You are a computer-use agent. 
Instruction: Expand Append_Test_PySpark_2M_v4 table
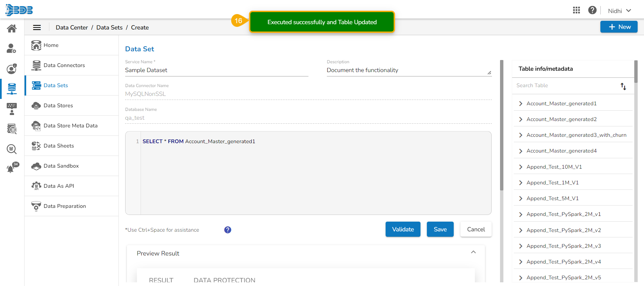(521, 262)
